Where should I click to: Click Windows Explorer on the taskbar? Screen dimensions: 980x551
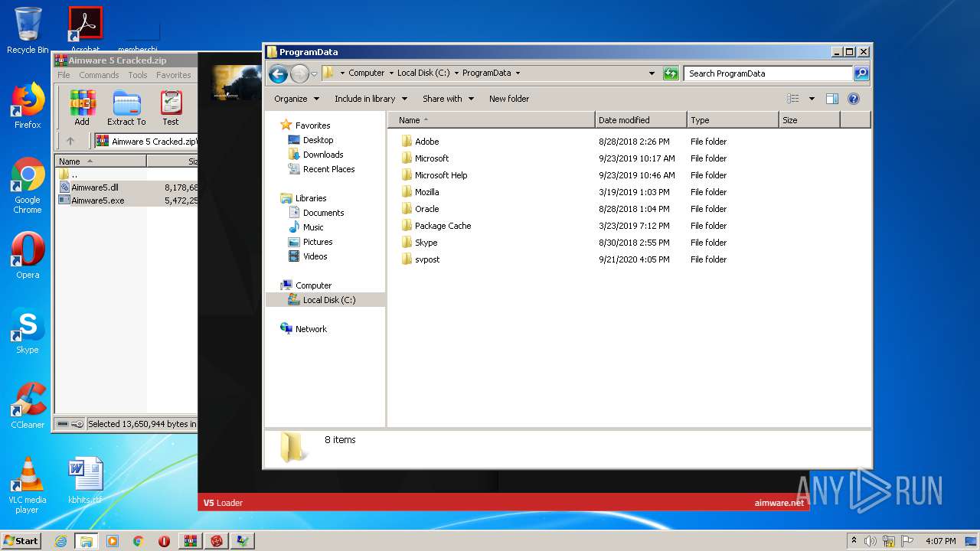coord(87,541)
